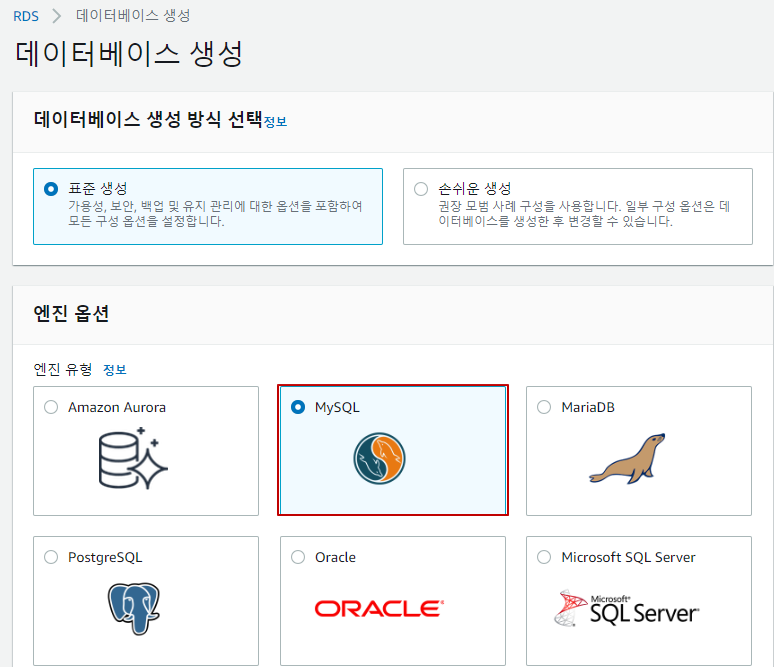
Task: Click the Amazon Aurora database icon
Action: click(133, 458)
